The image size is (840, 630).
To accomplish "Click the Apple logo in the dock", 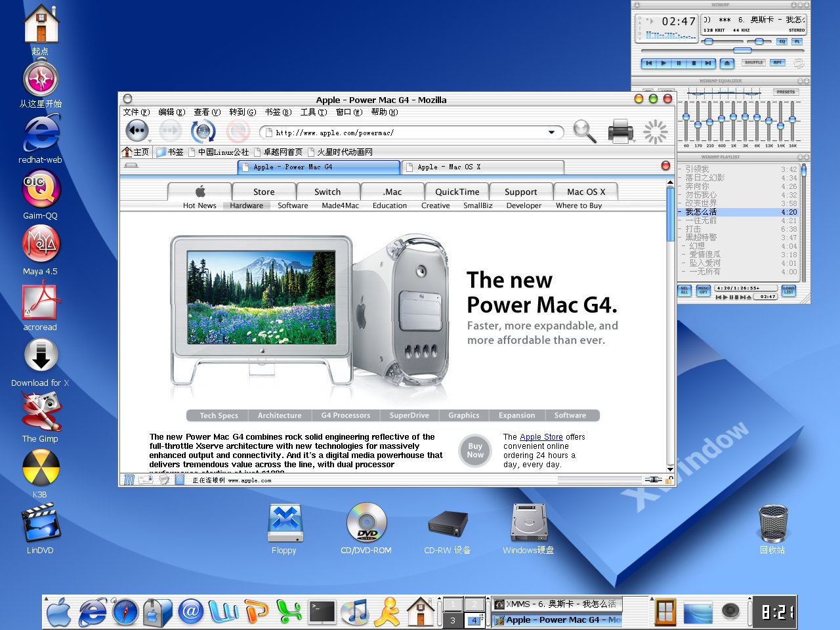I will click(x=58, y=612).
